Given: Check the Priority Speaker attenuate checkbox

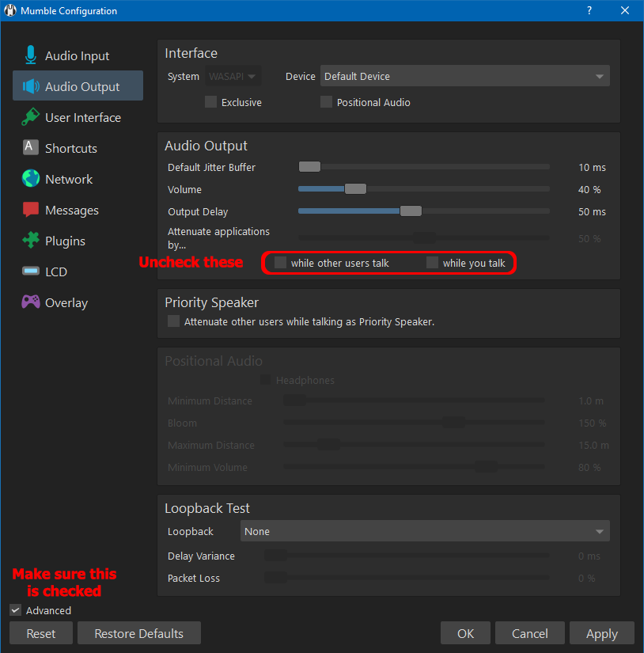Looking at the screenshot, I should pyautogui.click(x=174, y=321).
